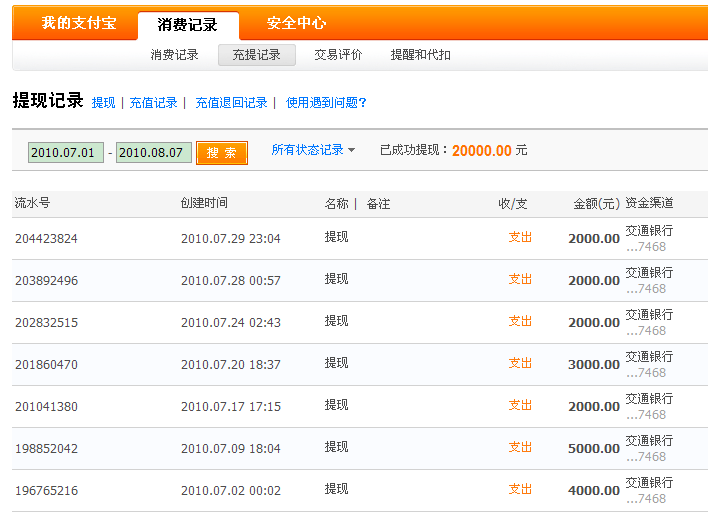Open 使用遇到问题? help link
This screenshot has height=519, width=708.
pyautogui.click(x=326, y=102)
